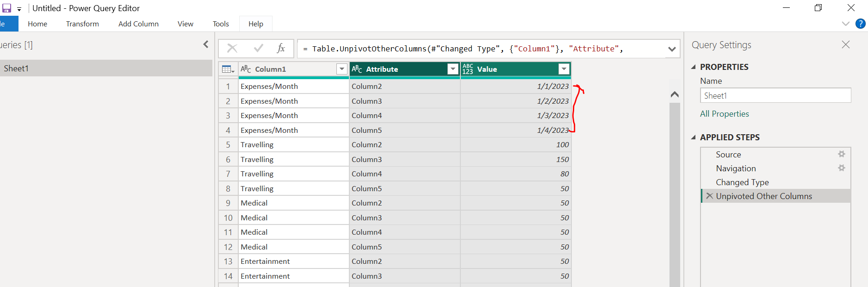Click the cell with value 1/4/2023

[x=516, y=130]
